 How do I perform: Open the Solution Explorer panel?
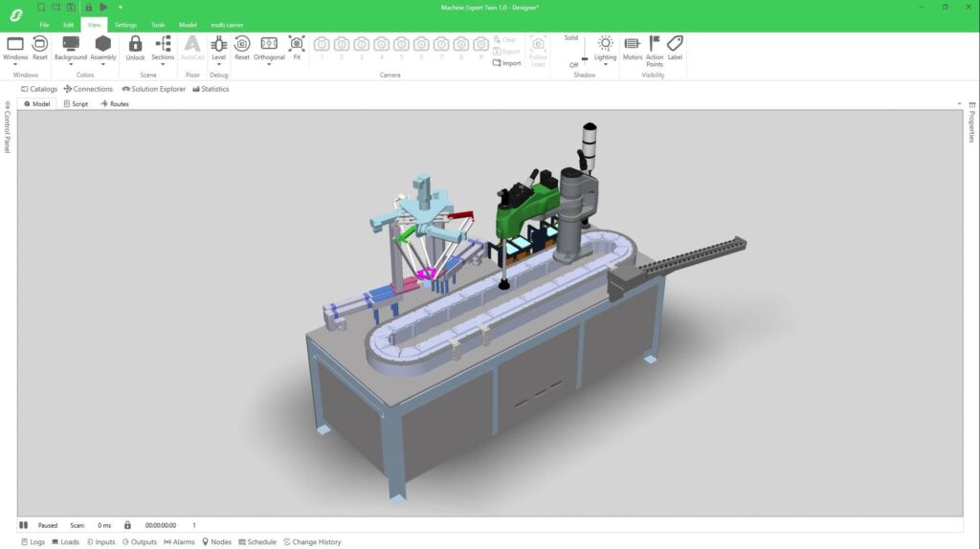(153, 89)
